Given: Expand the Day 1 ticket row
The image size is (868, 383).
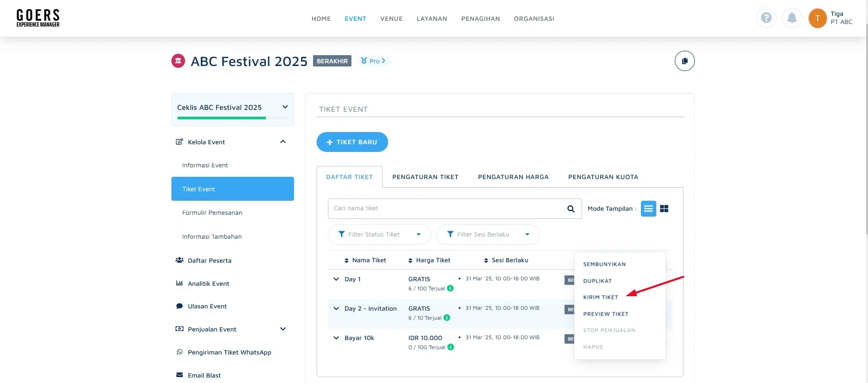Looking at the screenshot, I should 336,279.
